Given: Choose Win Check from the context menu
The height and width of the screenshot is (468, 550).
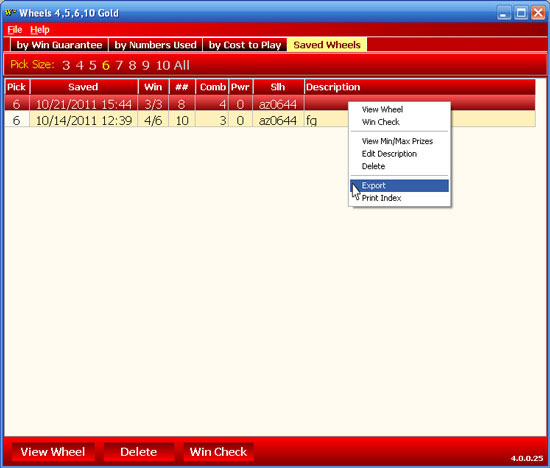Looking at the screenshot, I should pyautogui.click(x=400, y=122).
